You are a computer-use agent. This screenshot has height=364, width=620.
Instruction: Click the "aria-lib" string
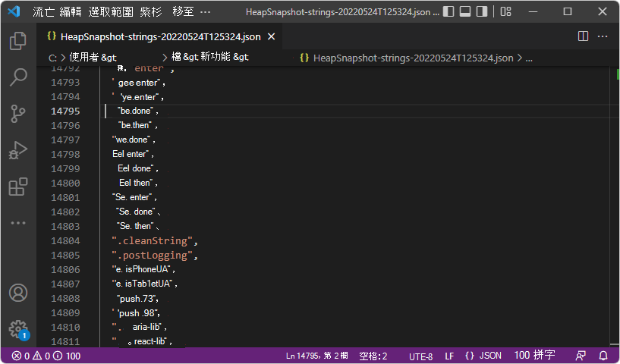(137, 328)
